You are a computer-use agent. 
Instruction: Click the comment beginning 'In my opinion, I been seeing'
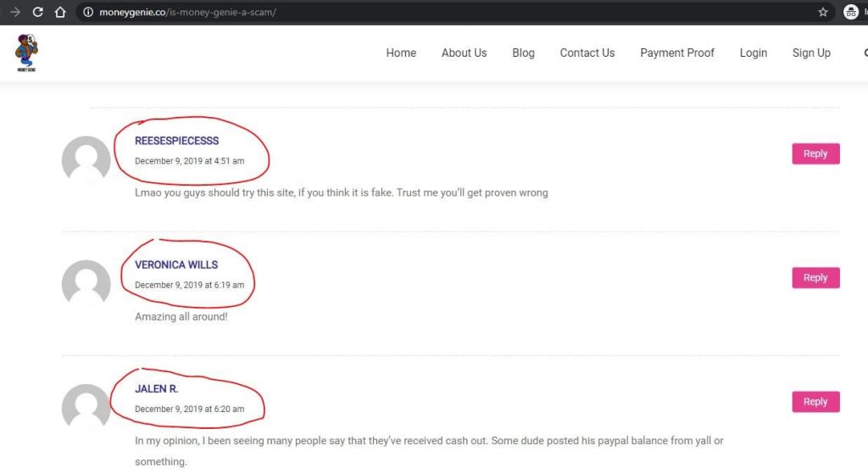(429, 451)
